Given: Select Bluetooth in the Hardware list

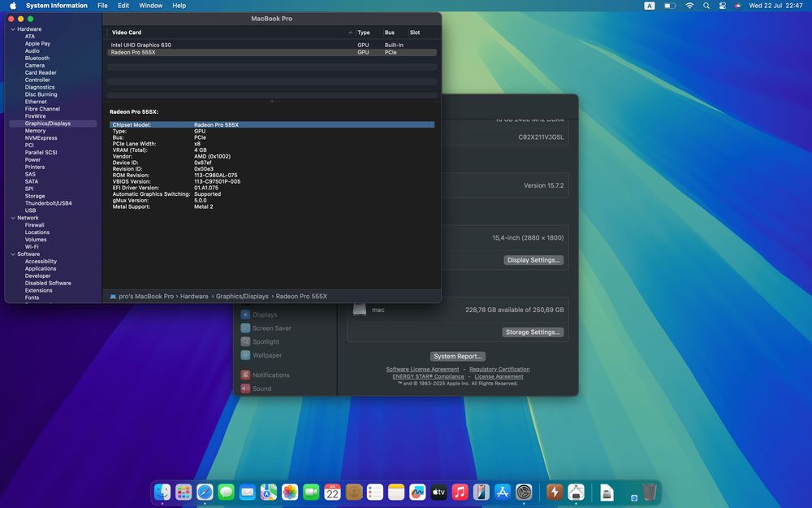Looking at the screenshot, I should 37,59.
